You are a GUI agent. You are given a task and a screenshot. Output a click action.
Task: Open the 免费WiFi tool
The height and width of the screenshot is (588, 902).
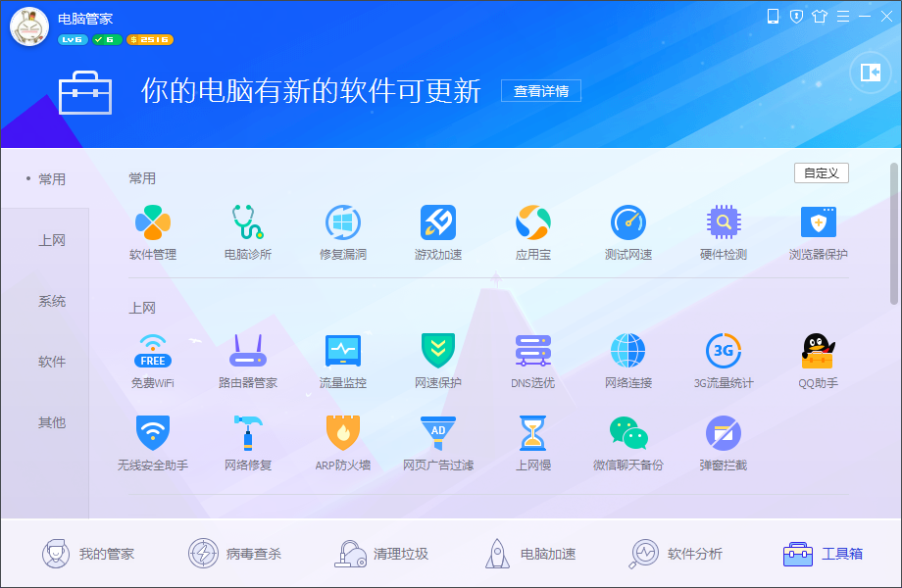(152, 361)
